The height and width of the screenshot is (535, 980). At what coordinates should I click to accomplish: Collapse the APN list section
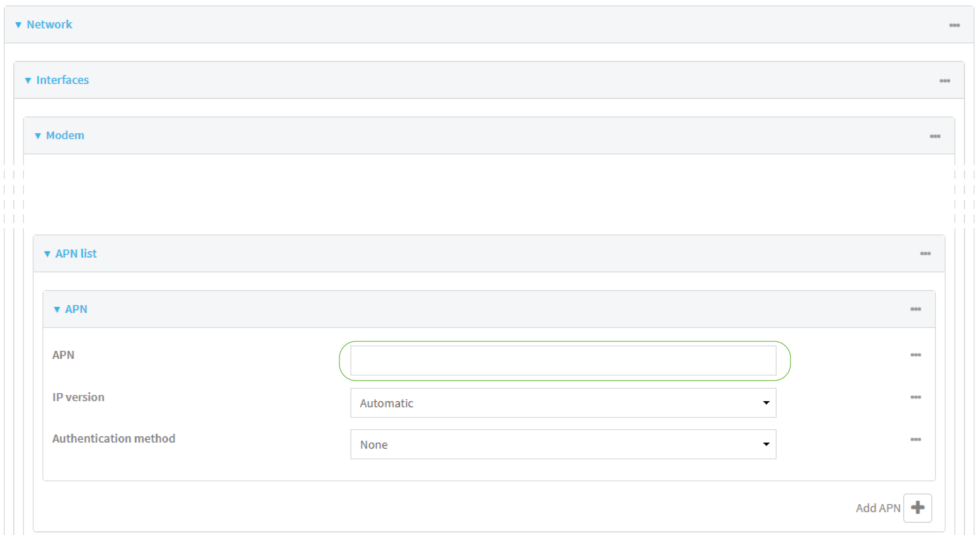pos(47,253)
